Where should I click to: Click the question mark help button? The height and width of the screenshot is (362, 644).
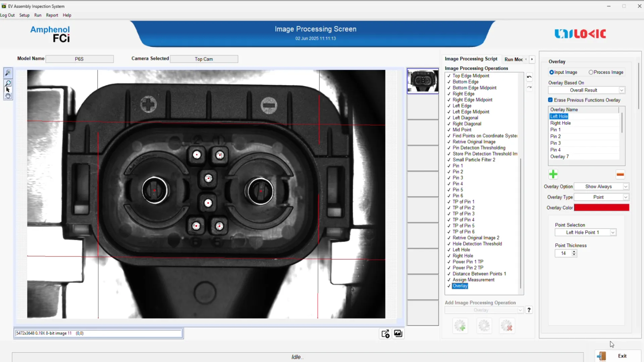pos(529,310)
